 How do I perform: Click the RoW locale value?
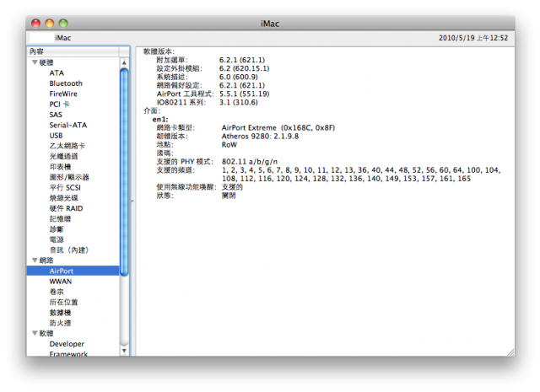coord(229,144)
